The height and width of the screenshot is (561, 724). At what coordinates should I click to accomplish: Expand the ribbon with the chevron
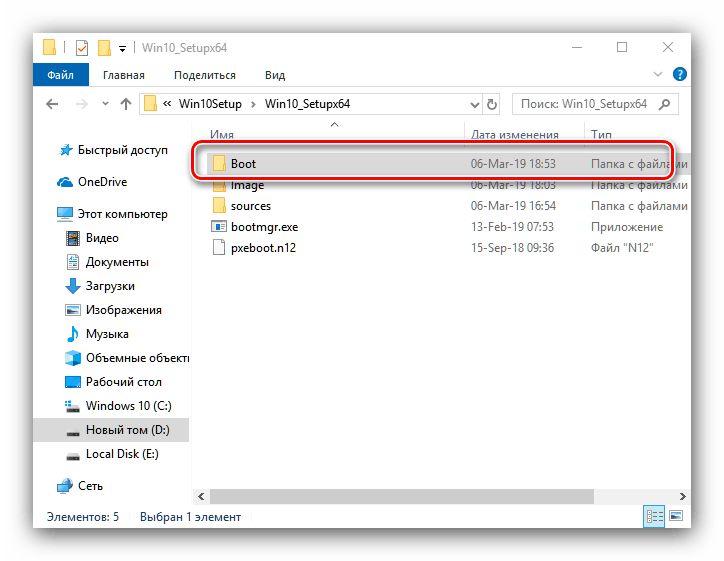(x=658, y=74)
